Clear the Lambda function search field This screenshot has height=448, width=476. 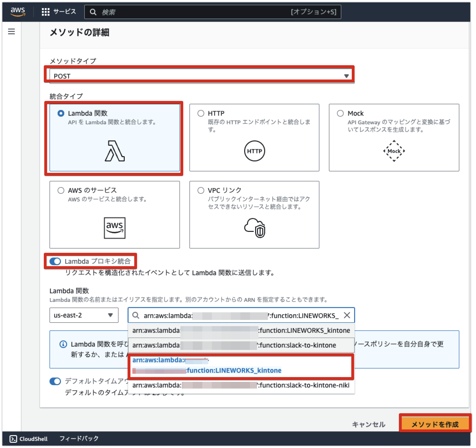click(x=347, y=315)
